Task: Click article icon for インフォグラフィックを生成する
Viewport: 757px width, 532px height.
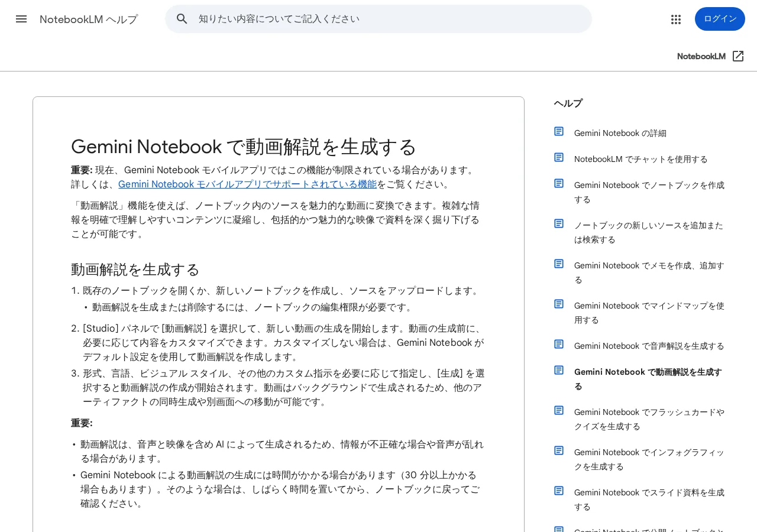Action: point(559,450)
